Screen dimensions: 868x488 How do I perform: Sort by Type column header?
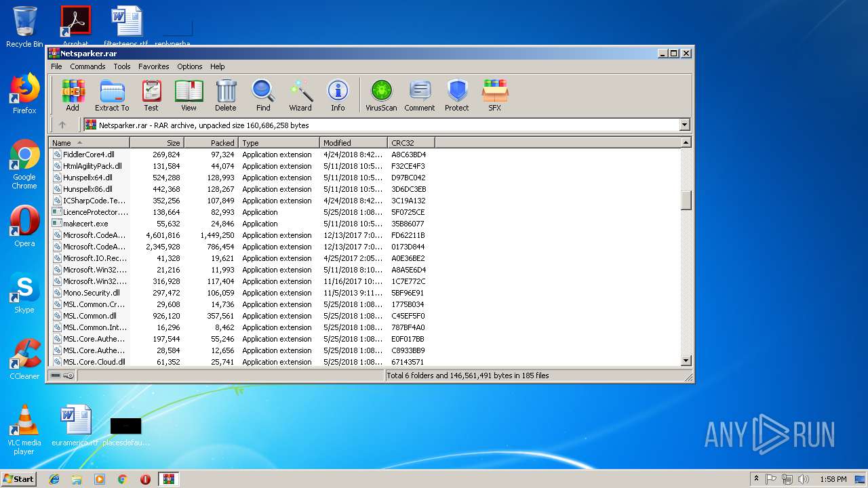point(279,143)
